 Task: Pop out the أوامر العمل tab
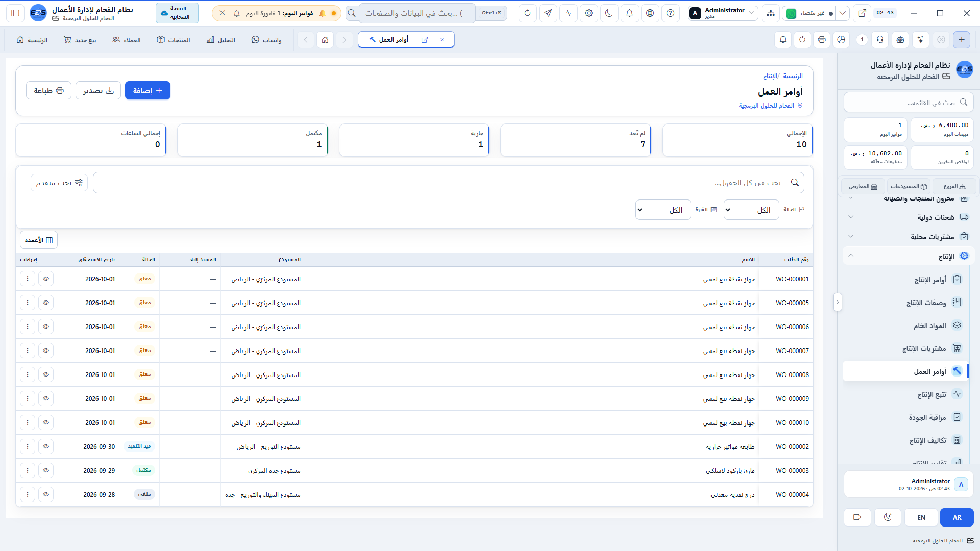[x=425, y=40]
